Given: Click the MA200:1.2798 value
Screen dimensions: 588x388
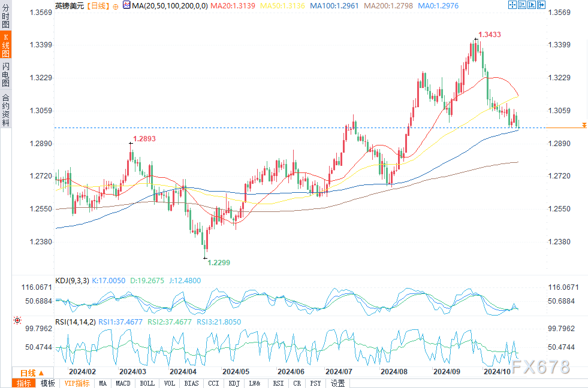Looking at the screenshot, I should [388, 6].
